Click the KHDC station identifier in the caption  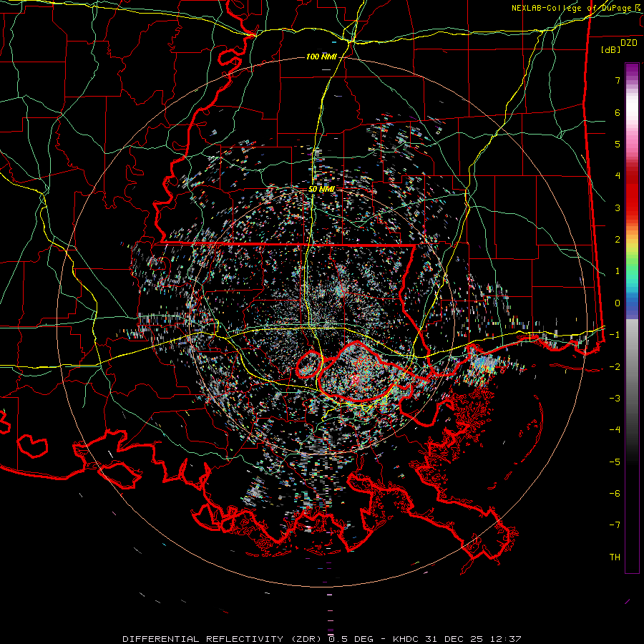click(406, 639)
